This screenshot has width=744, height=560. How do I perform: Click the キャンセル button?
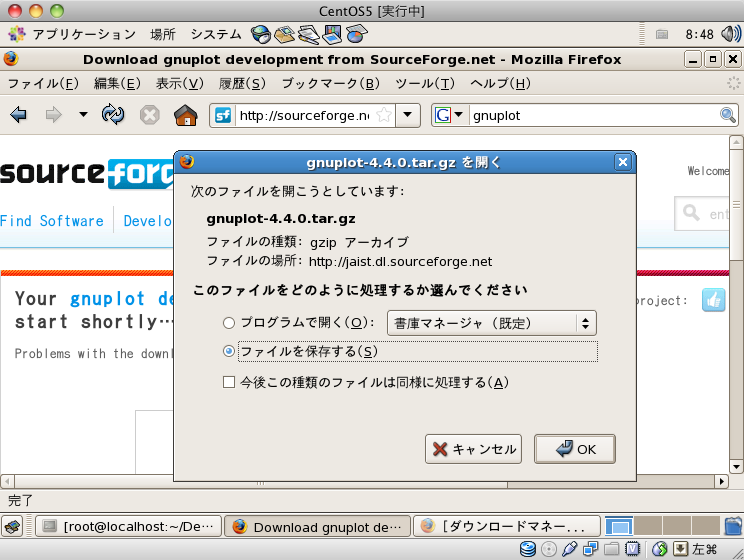coord(473,449)
